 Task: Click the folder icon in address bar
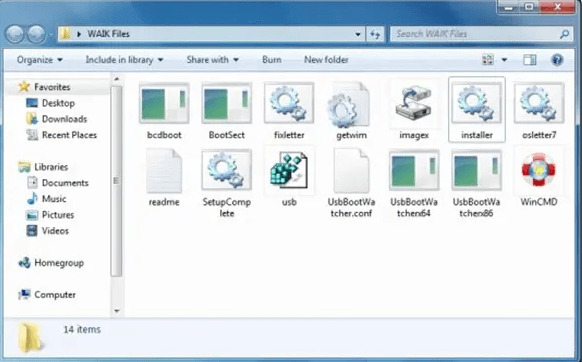click(66, 34)
